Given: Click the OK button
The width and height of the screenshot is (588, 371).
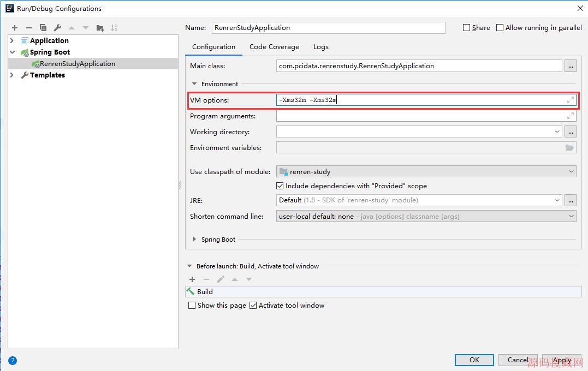Looking at the screenshot, I should click(x=474, y=360).
